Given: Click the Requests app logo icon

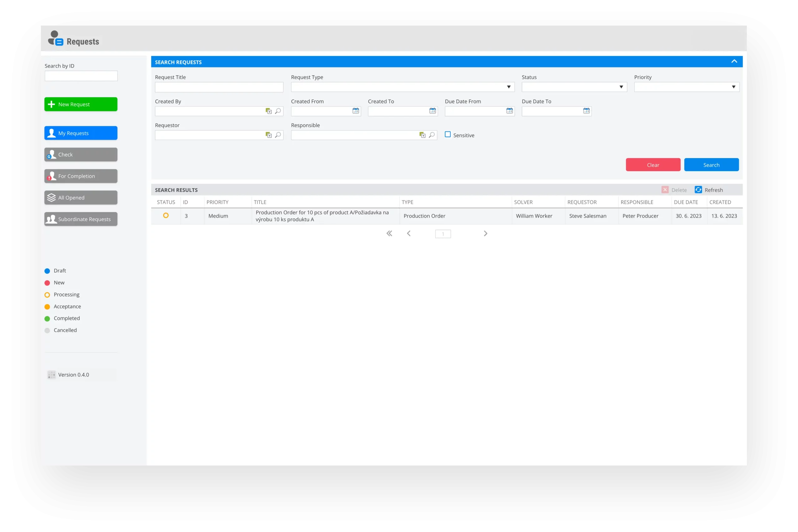Looking at the screenshot, I should [x=56, y=38].
